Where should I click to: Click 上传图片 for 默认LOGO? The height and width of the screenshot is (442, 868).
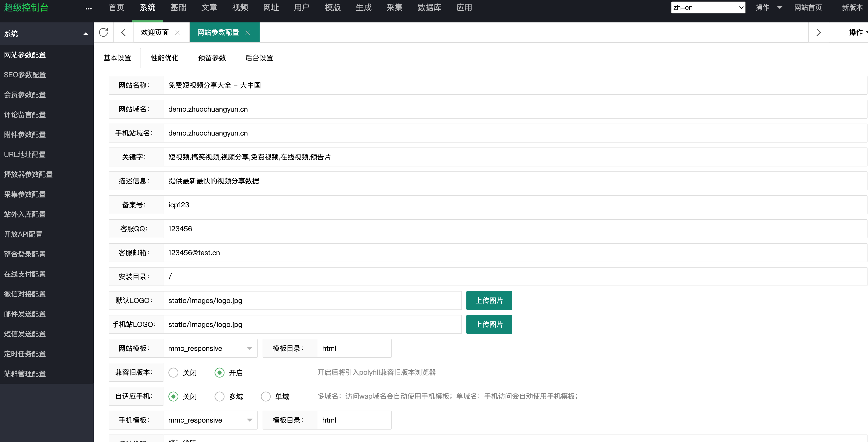pos(489,300)
